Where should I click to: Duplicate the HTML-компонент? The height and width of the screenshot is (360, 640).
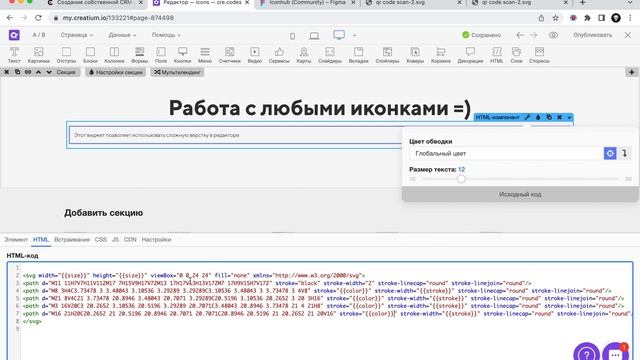[549, 118]
